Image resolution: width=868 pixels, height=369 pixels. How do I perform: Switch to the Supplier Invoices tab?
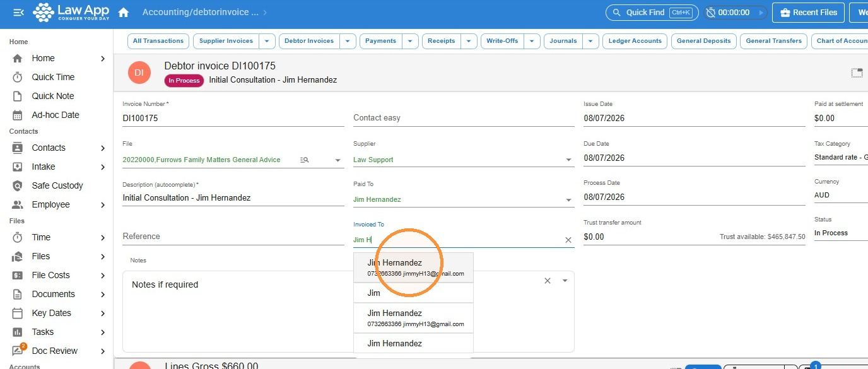(226, 41)
